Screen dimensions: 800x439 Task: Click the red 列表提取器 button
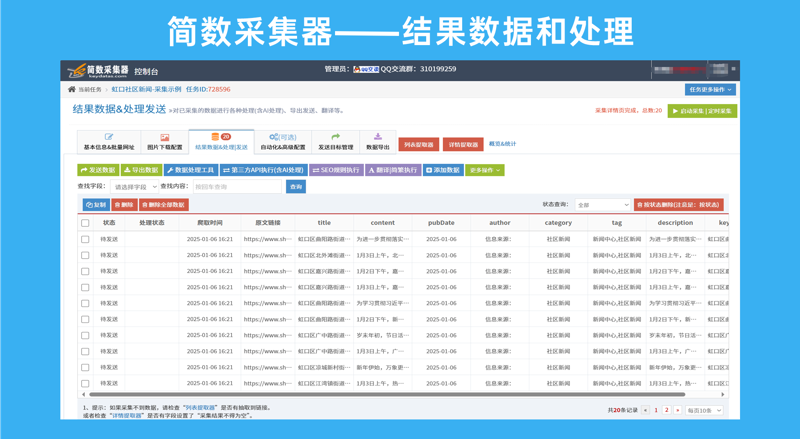coord(418,144)
